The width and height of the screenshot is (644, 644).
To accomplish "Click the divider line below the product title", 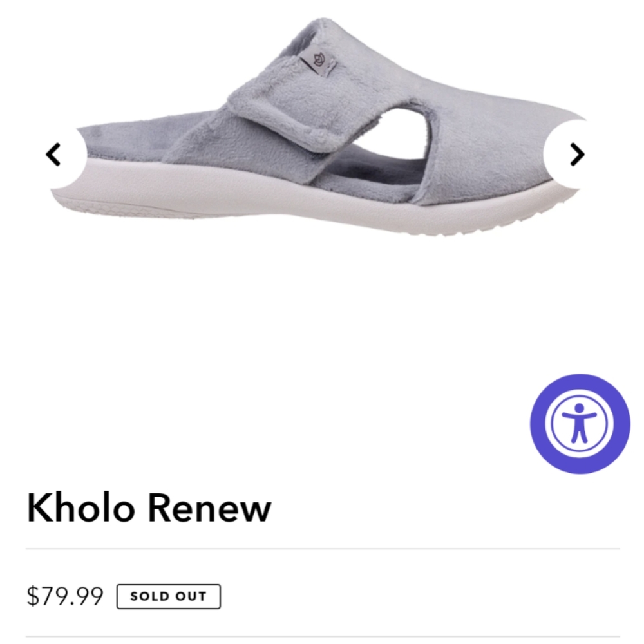I will [x=323, y=548].
